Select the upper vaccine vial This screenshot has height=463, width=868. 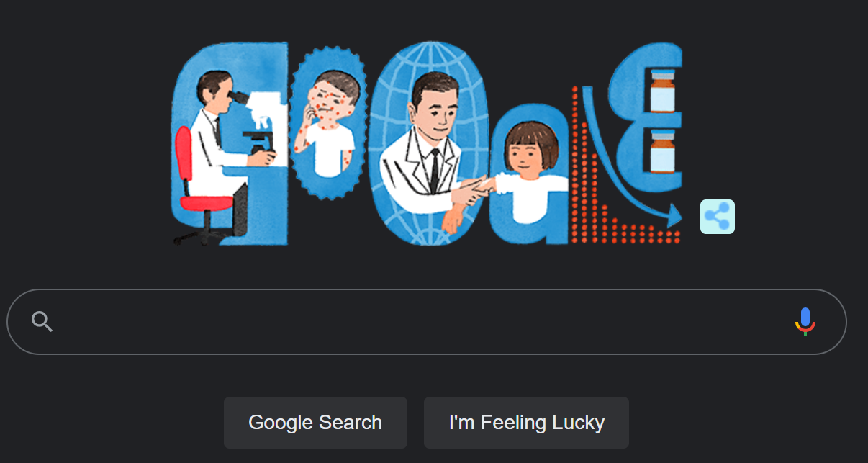tap(661, 91)
